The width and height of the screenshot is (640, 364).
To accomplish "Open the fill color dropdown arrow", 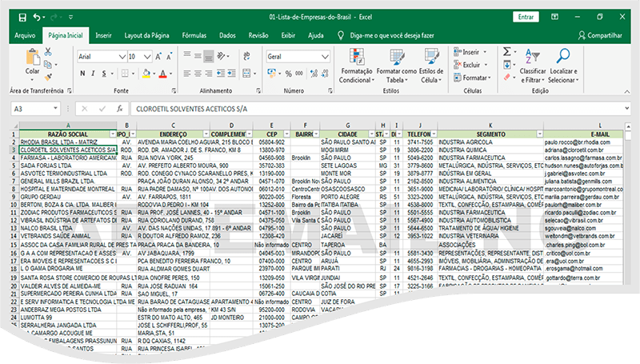I will (154, 74).
